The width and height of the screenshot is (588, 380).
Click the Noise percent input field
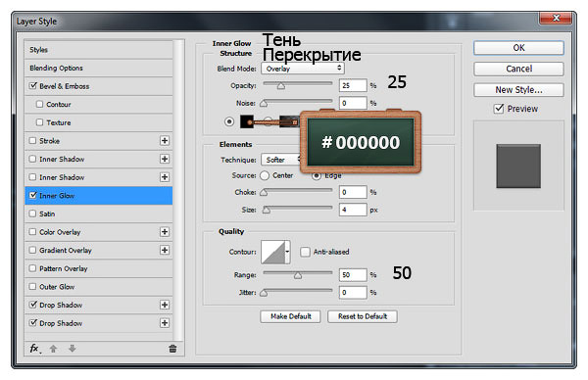pos(353,103)
